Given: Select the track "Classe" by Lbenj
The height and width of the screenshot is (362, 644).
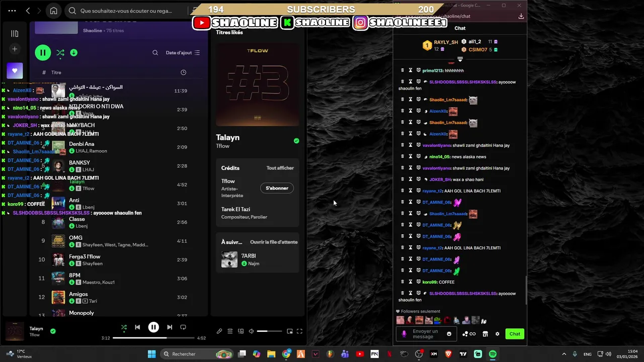Looking at the screenshot, I should click(x=77, y=219).
